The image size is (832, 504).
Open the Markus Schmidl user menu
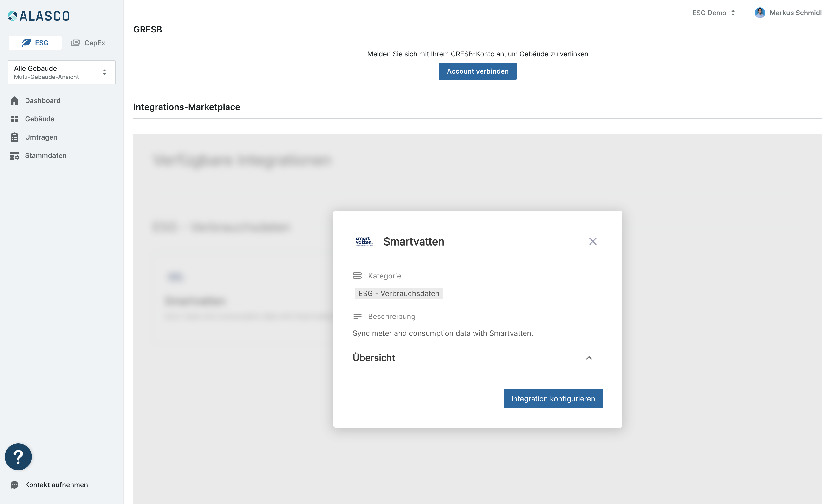pos(788,13)
